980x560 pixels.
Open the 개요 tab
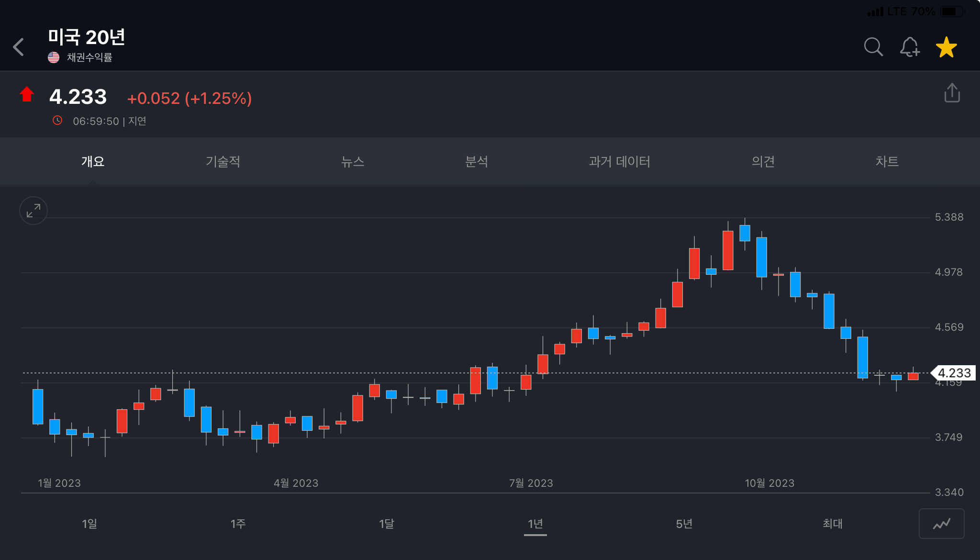[93, 162]
